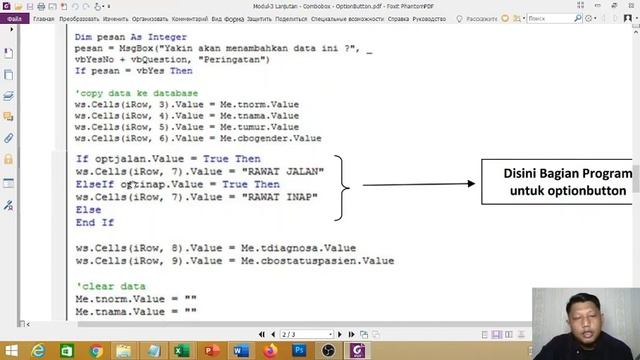Expand the navigation panel arrow
Viewport: 640px width, 360px height.
[11, 29]
